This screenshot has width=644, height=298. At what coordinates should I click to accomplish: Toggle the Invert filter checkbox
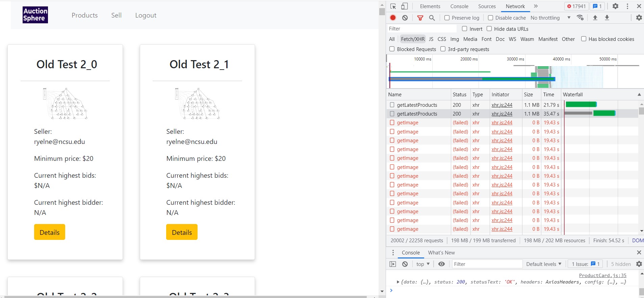(465, 29)
